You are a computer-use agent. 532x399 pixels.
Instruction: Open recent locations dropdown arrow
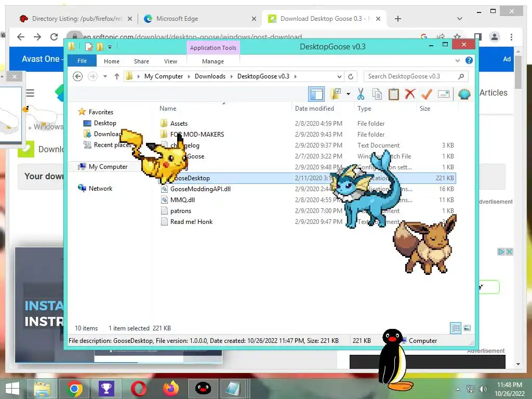[x=105, y=76]
